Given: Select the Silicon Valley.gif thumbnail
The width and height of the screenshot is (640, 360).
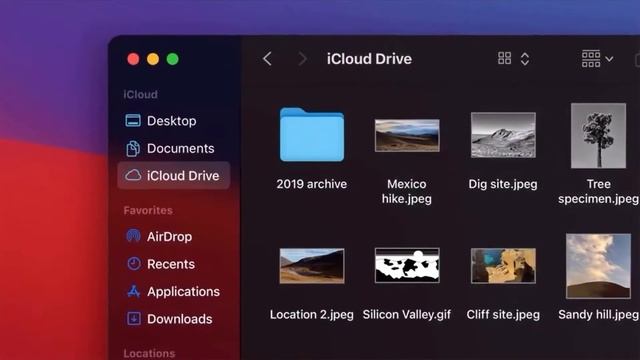Looking at the screenshot, I should (407, 265).
